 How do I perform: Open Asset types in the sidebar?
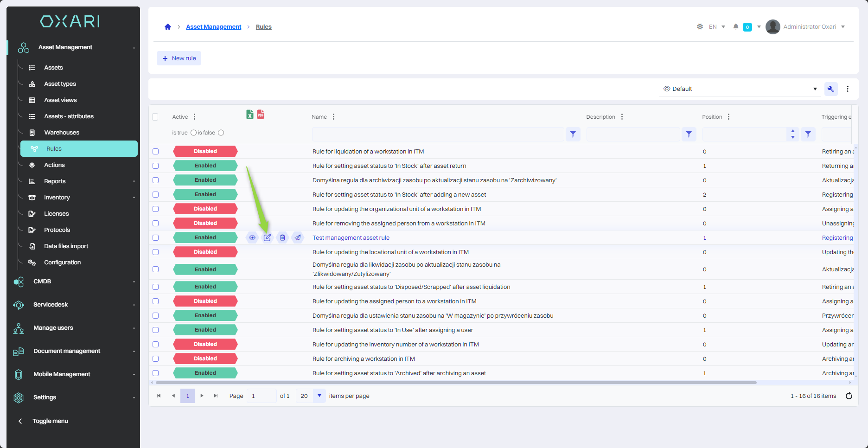(60, 84)
